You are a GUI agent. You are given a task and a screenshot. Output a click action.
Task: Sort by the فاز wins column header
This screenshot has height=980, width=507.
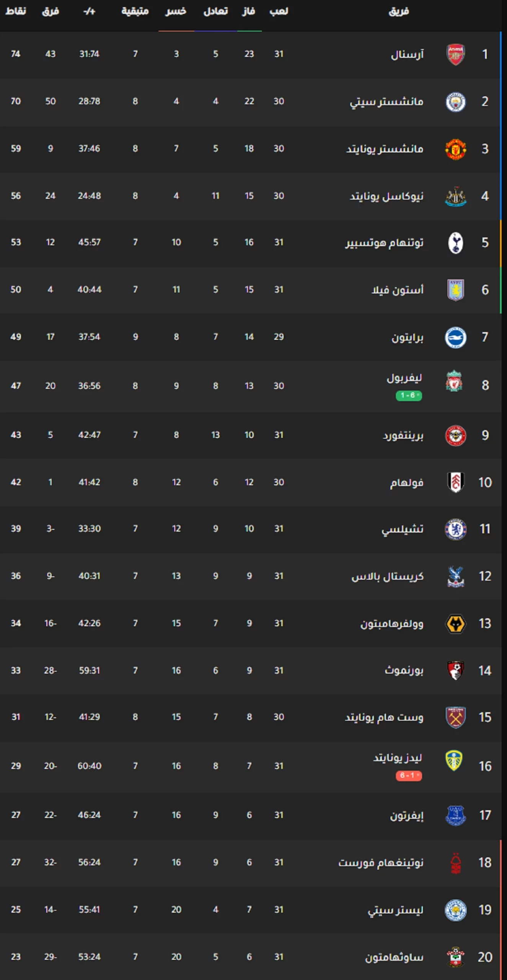click(249, 11)
